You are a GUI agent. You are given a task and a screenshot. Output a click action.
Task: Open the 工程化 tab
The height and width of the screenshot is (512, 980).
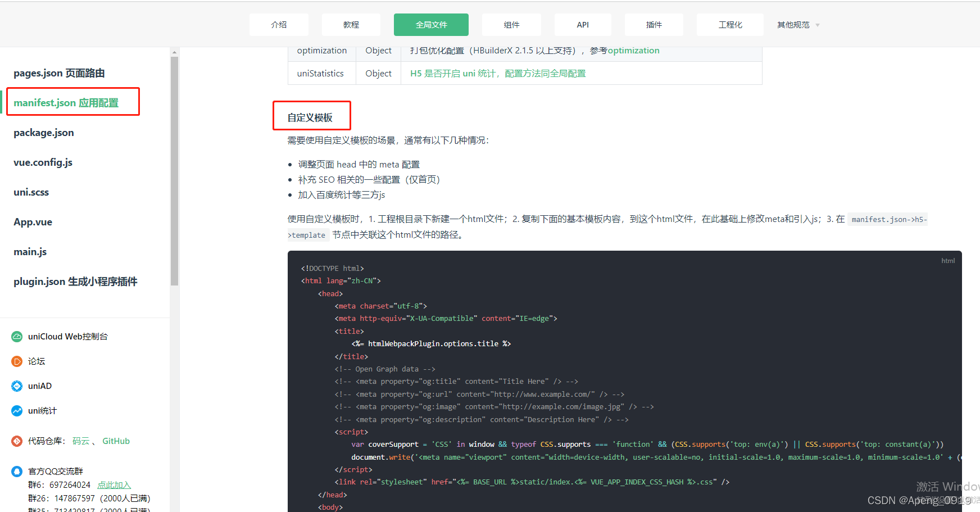pyautogui.click(x=730, y=25)
